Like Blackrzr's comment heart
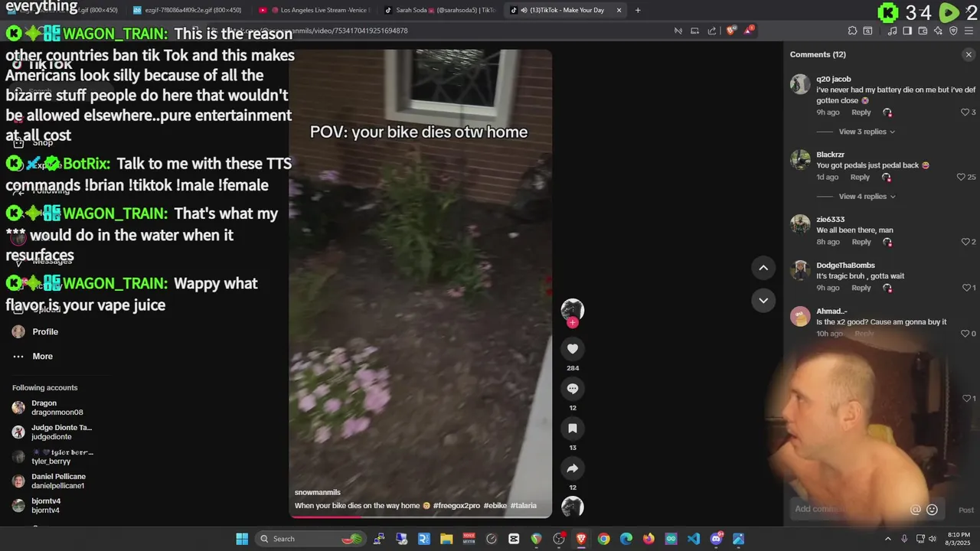This screenshot has width=980, height=551. tap(961, 178)
